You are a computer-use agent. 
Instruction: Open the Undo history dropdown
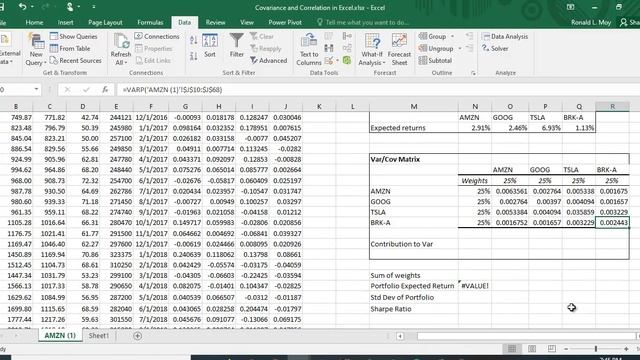(32, 7)
